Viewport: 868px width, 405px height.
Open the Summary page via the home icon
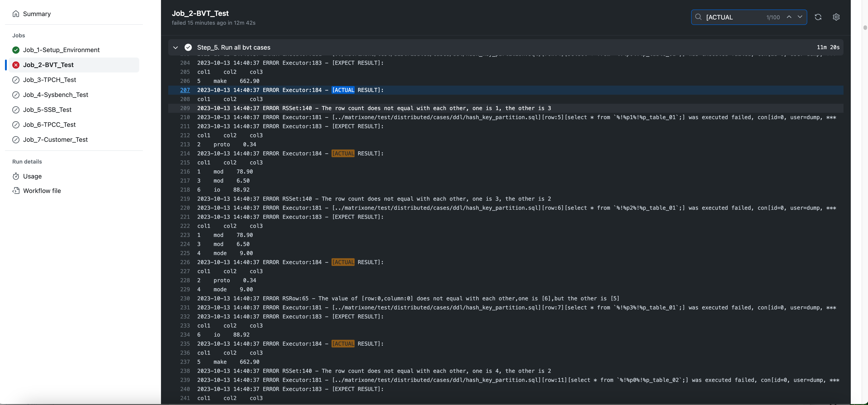point(16,14)
